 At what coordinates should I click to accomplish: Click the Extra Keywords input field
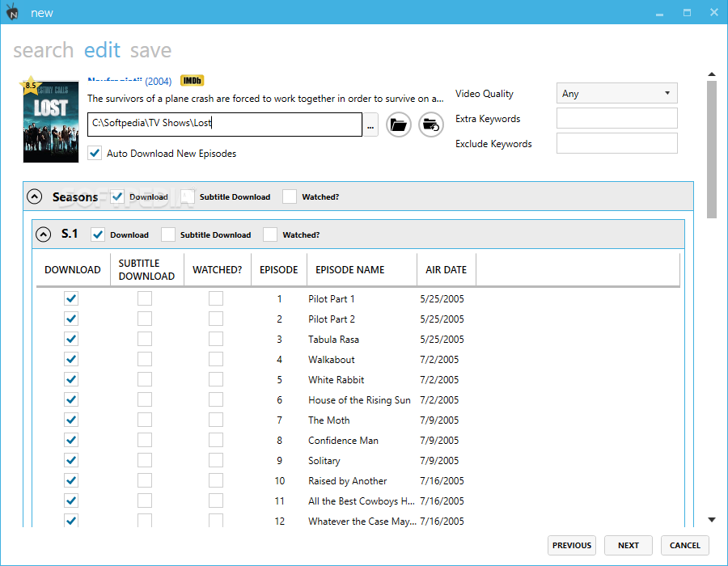[x=616, y=118]
